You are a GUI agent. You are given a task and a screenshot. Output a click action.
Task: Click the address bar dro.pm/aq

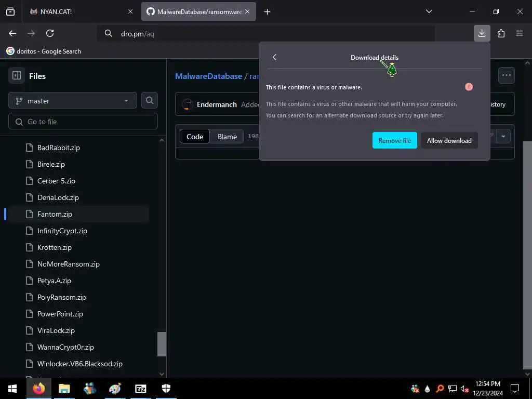pyautogui.click(x=267, y=34)
